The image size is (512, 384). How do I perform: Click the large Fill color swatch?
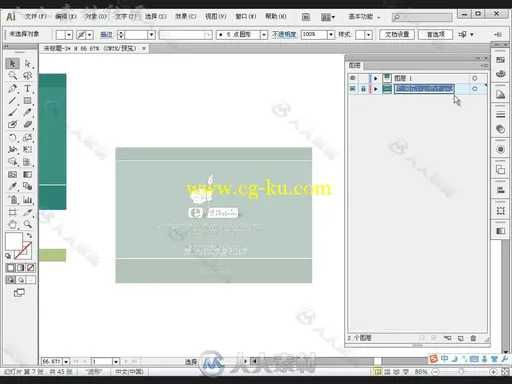pyautogui.click(x=14, y=241)
